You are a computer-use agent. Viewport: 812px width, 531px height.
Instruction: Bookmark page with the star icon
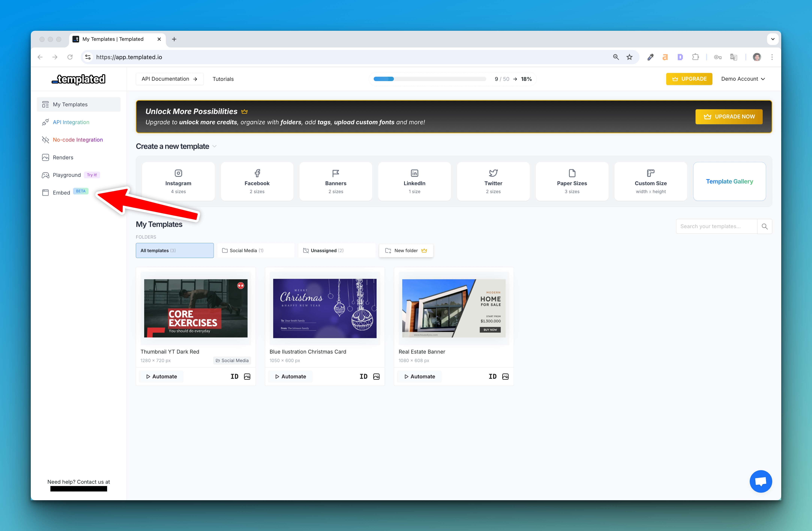(x=629, y=57)
